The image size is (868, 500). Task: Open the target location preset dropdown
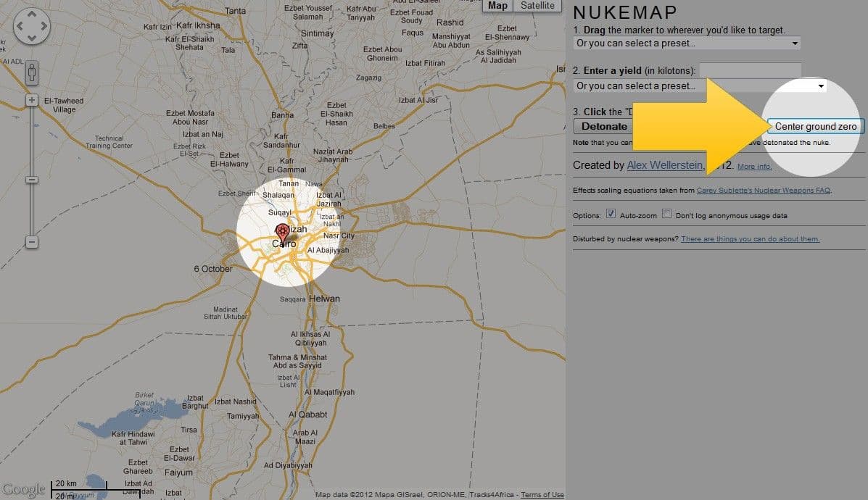pyautogui.click(x=687, y=43)
